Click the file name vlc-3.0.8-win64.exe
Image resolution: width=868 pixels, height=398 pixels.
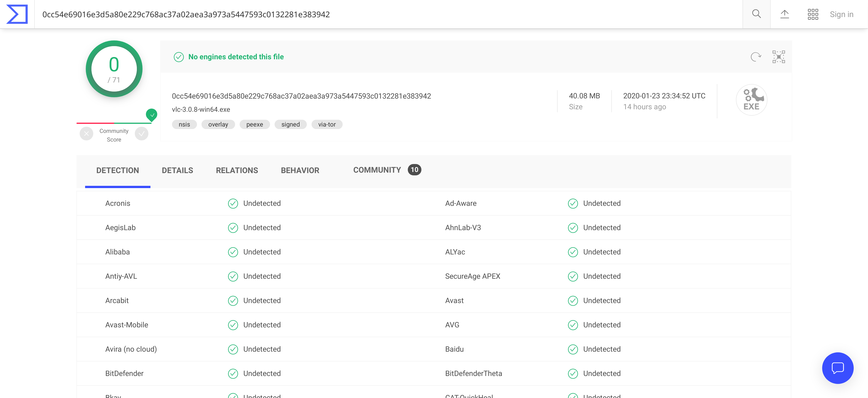pyautogui.click(x=201, y=110)
